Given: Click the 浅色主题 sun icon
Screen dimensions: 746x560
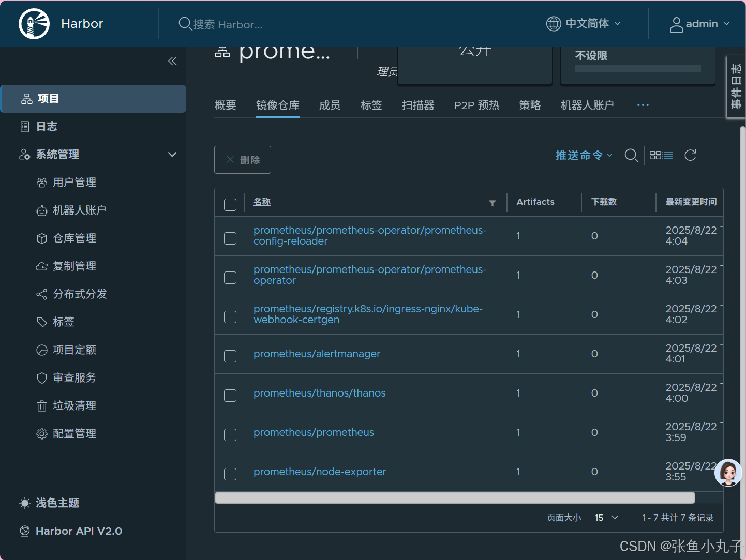Looking at the screenshot, I should [24, 503].
